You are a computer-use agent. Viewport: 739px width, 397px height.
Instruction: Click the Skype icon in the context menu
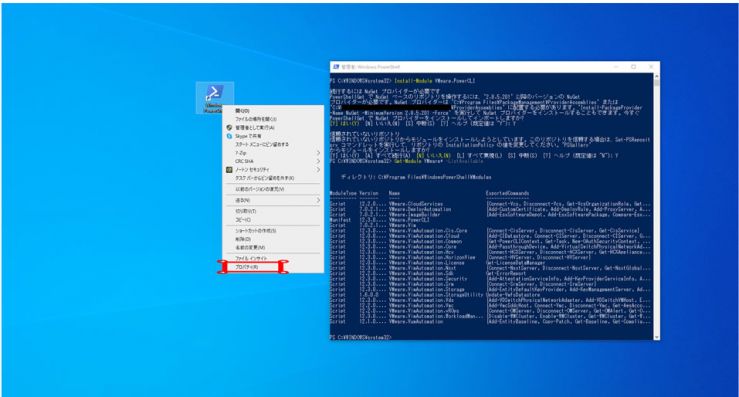coord(229,136)
